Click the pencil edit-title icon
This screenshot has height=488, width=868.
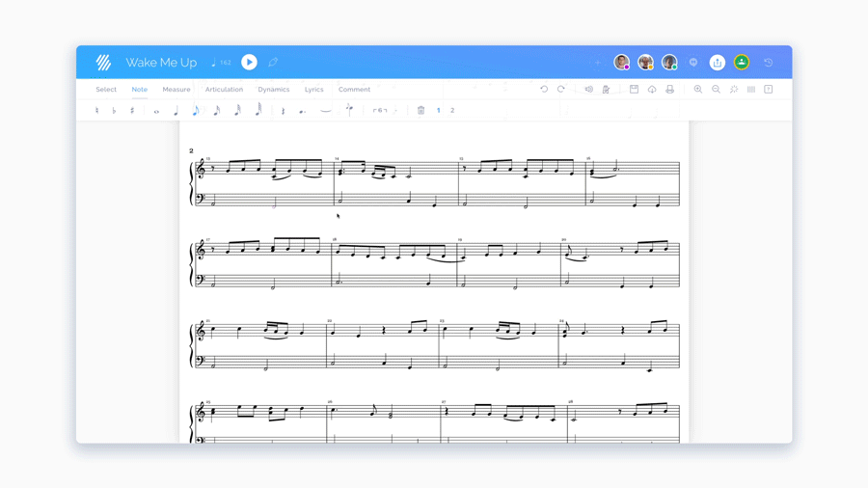tap(273, 62)
